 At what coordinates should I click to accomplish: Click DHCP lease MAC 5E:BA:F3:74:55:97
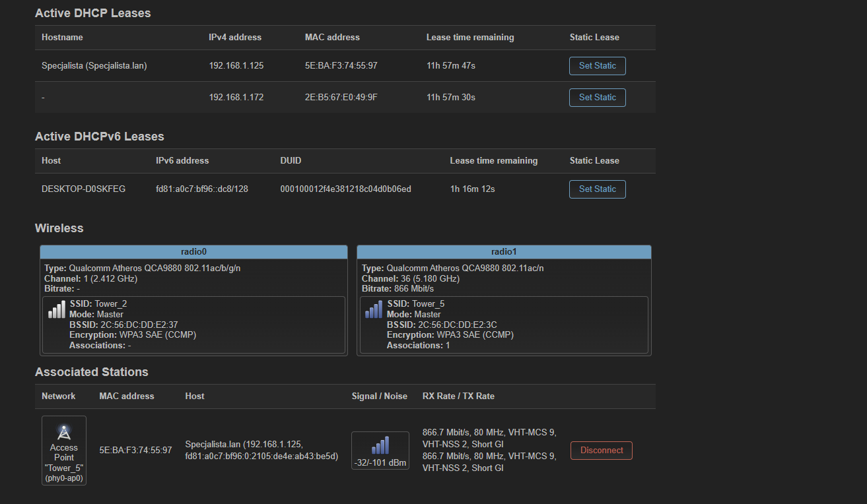(341, 66)
